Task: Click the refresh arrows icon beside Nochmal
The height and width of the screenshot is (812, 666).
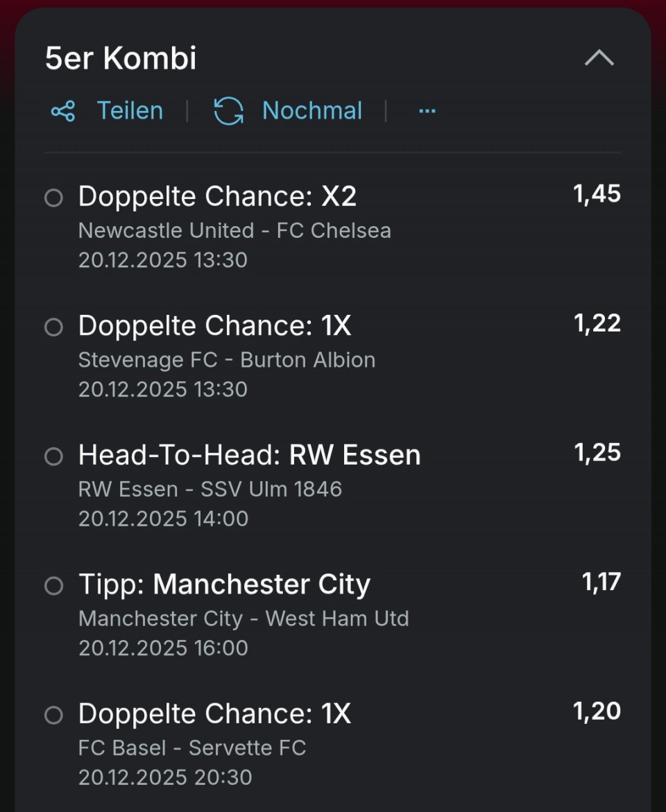Action: click(228, 111)
